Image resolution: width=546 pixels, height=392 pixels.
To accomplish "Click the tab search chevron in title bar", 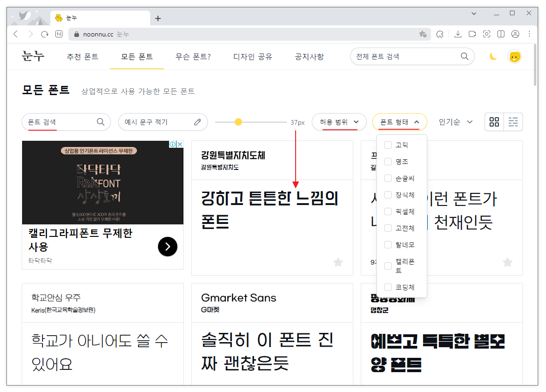I will coord(473,13).
